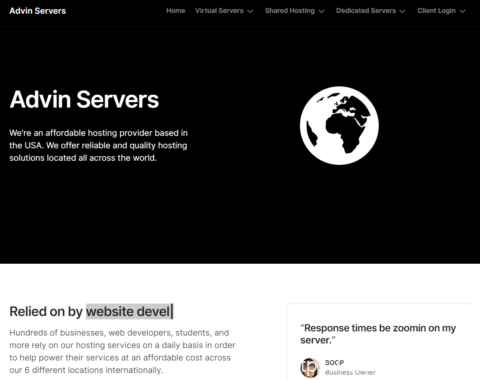Click the globe icon in hero section

[x=339, y=126]
